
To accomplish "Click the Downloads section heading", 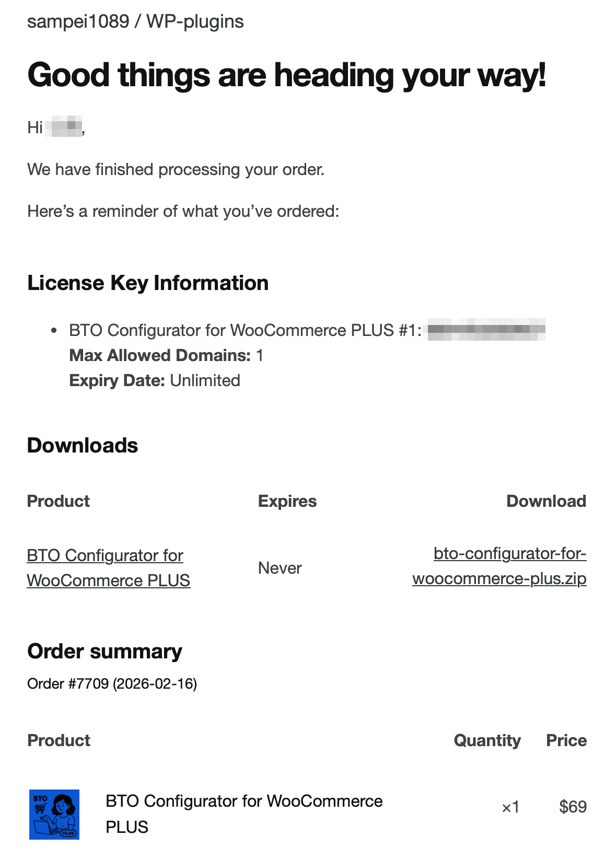I will click(x=83, y=446).
